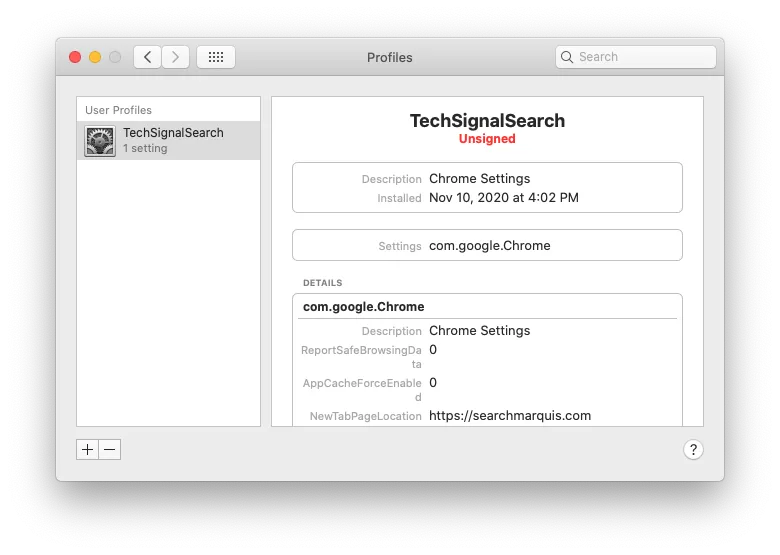The image size is (780, 555).
Task: Minimize the Profiles window with the yellow button
Action: [95, 57]
